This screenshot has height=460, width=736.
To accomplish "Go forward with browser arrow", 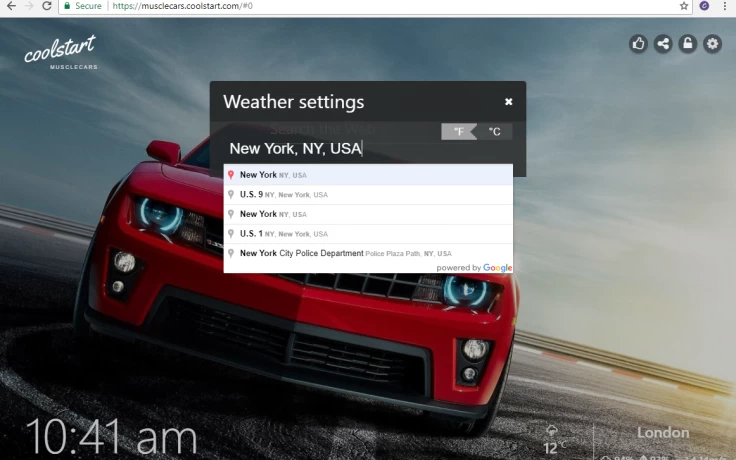I will [27, 6].
